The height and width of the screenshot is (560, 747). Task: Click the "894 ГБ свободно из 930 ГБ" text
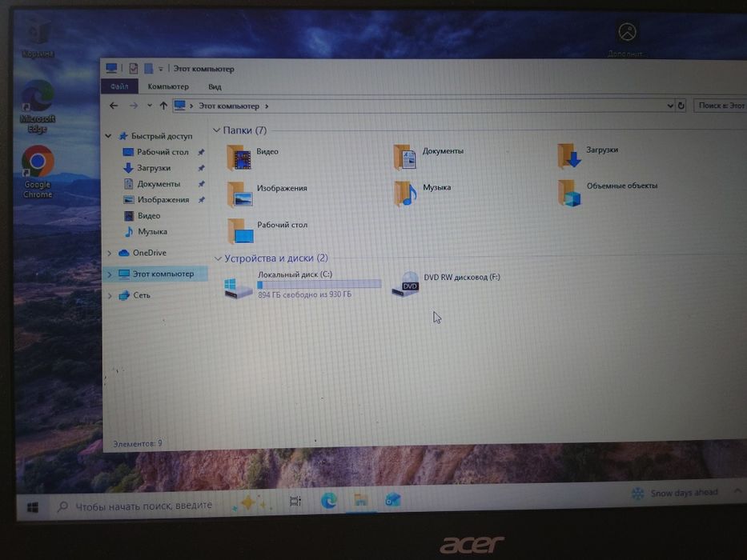point(305,294)
